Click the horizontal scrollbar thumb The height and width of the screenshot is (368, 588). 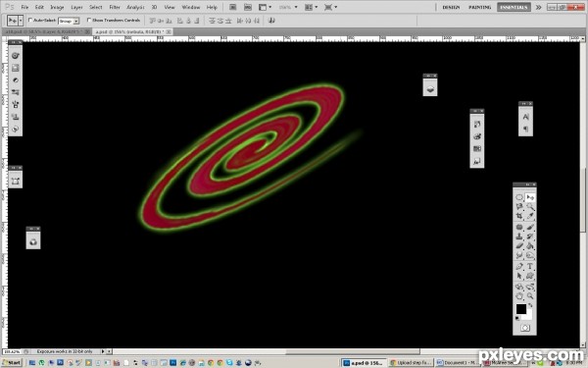[x=353, y=351]
